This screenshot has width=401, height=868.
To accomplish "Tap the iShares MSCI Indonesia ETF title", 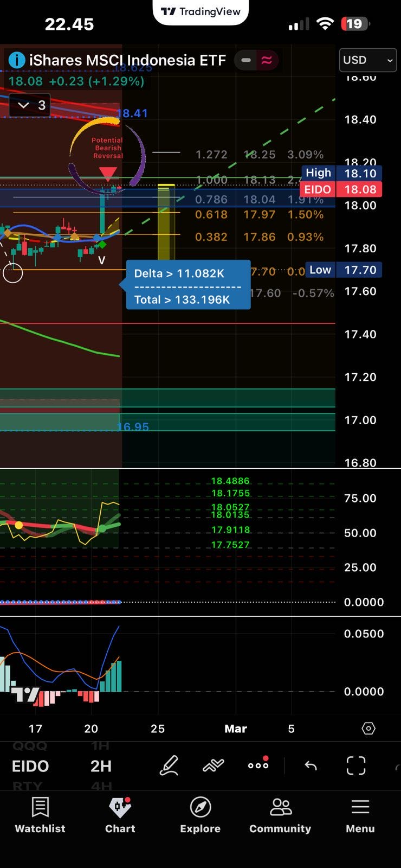I will (127, 60).
